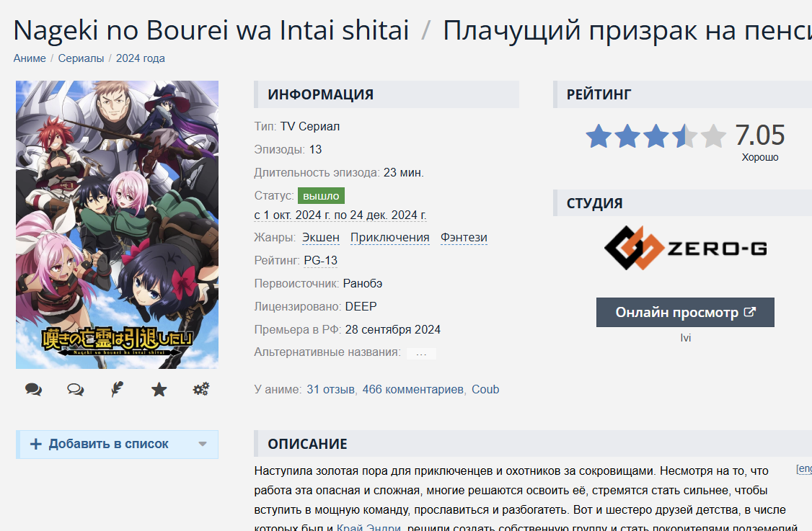Open the 2024 года breadcrumb

[x=141, y=58]
